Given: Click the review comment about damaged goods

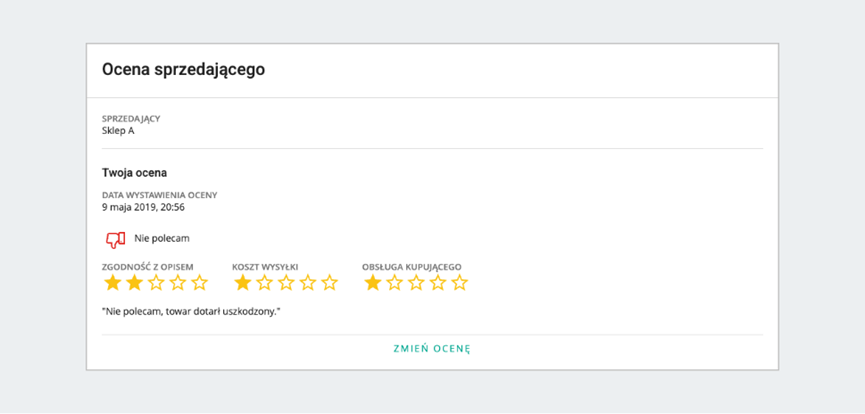Looking at the screenshot, I should pos(191,312).
